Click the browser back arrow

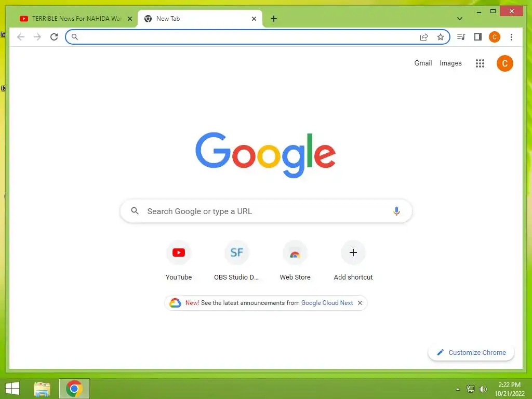[21, 37]
